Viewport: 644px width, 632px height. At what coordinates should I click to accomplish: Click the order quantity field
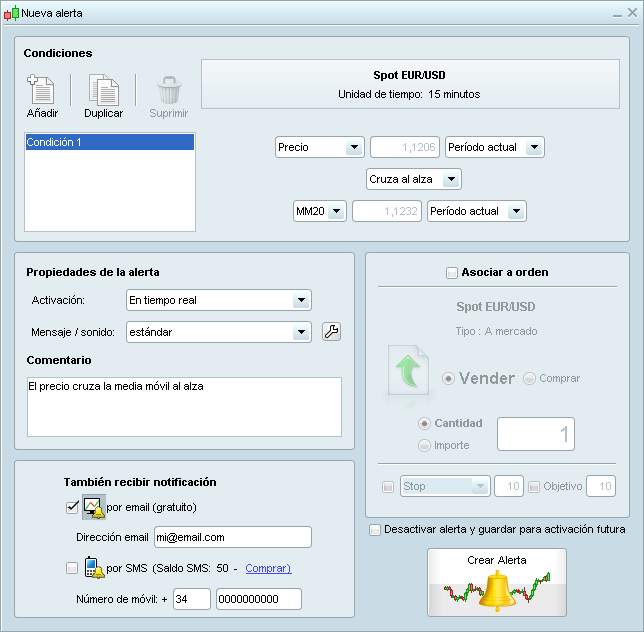click(536, 434)
